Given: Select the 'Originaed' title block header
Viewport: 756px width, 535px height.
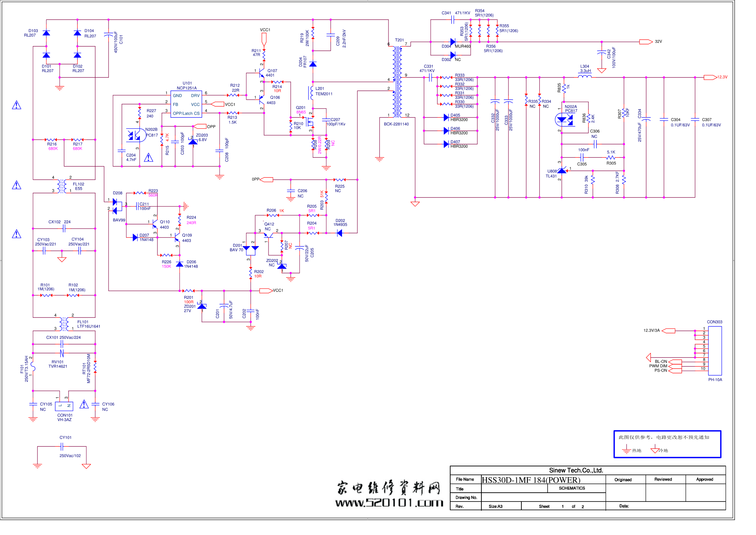Looking at the screenshot, I should pyautogui.click(x=623, y=480).
